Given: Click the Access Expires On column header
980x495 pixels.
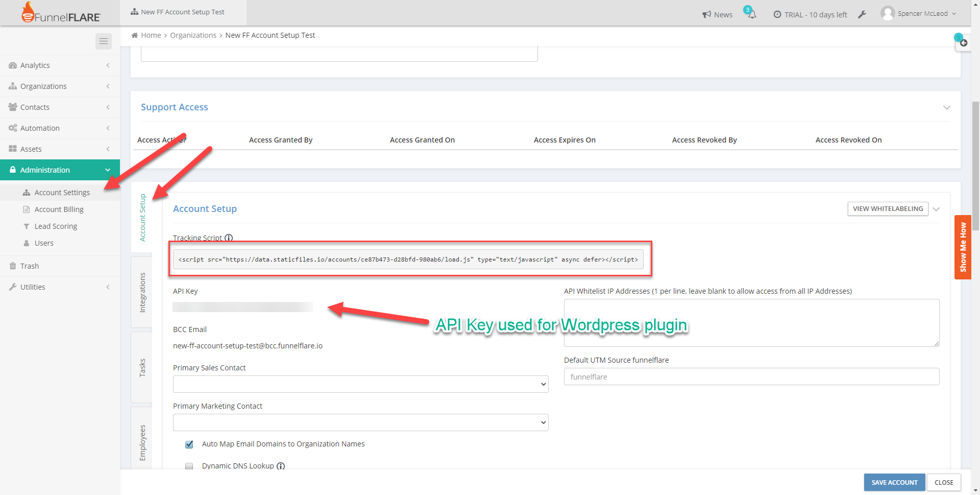Looking at the screenshot, I should coord(565,140).
